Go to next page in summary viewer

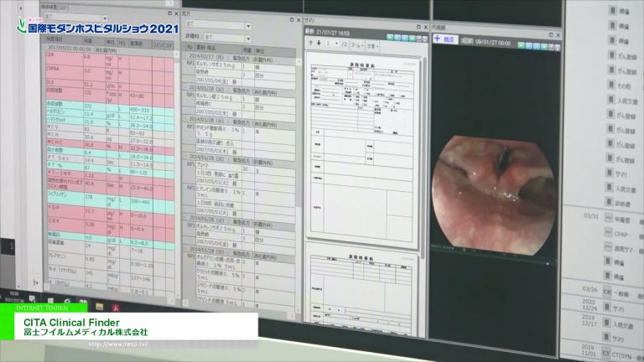(x=319, y=43)
